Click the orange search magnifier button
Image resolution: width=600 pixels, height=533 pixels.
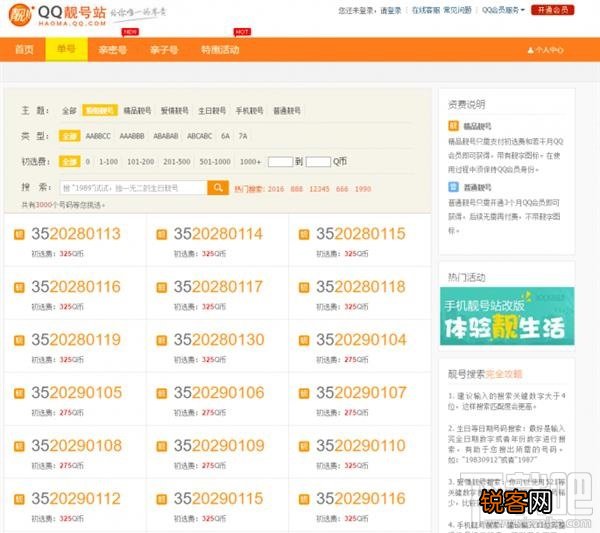(x=218, y=187)
